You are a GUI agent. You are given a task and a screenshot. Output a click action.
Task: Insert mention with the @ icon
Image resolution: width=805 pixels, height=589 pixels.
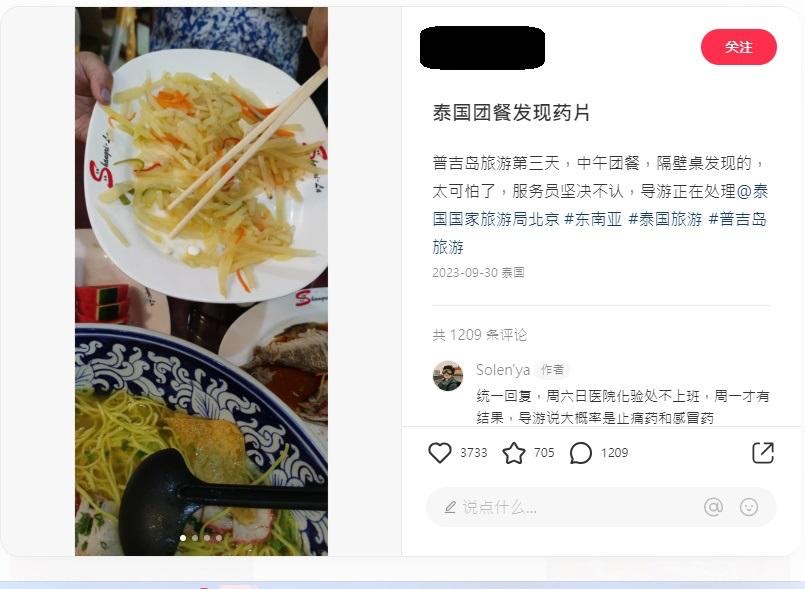point(713,507)
